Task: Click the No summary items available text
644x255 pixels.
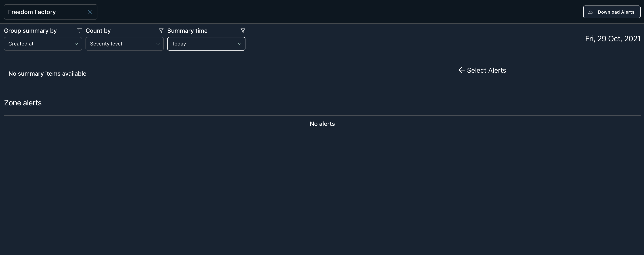Action: (47, 74)
